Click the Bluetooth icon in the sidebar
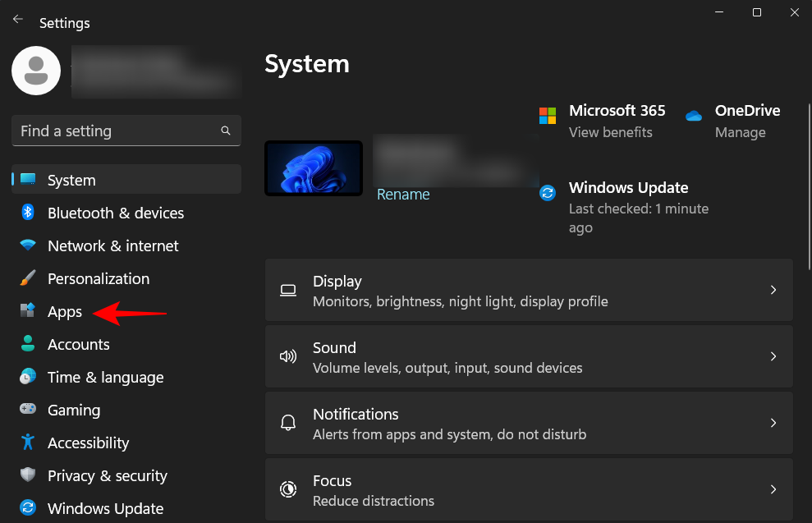Screen dimensions: 812x523 (28, 213)
